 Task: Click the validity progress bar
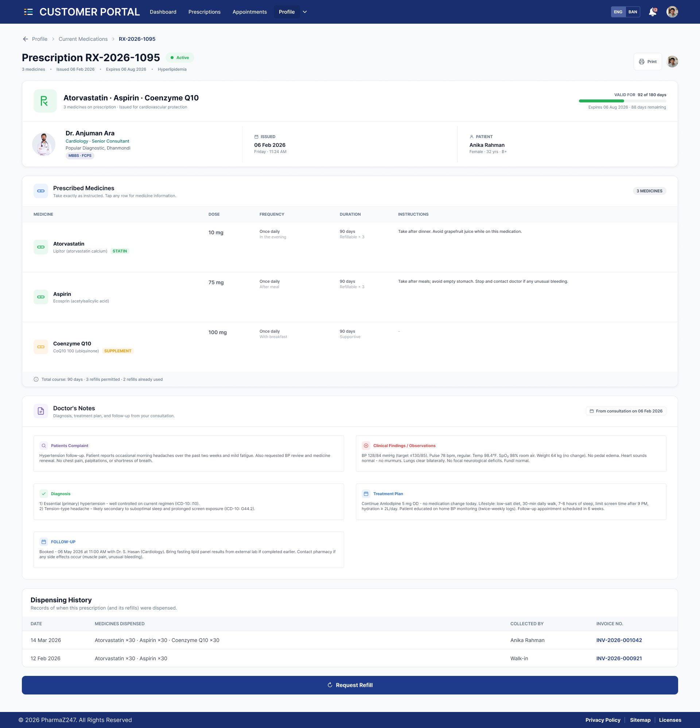click(622, 101)
